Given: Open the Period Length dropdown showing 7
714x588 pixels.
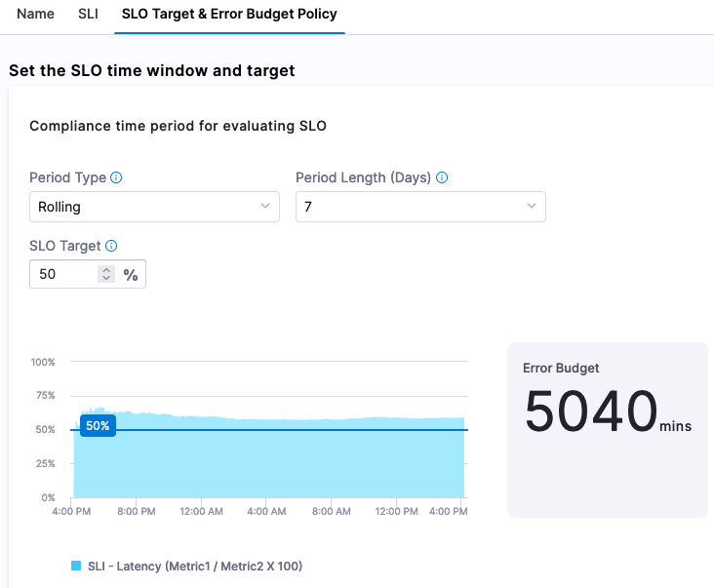Looking at the screenshot, I should click(420, 207).
